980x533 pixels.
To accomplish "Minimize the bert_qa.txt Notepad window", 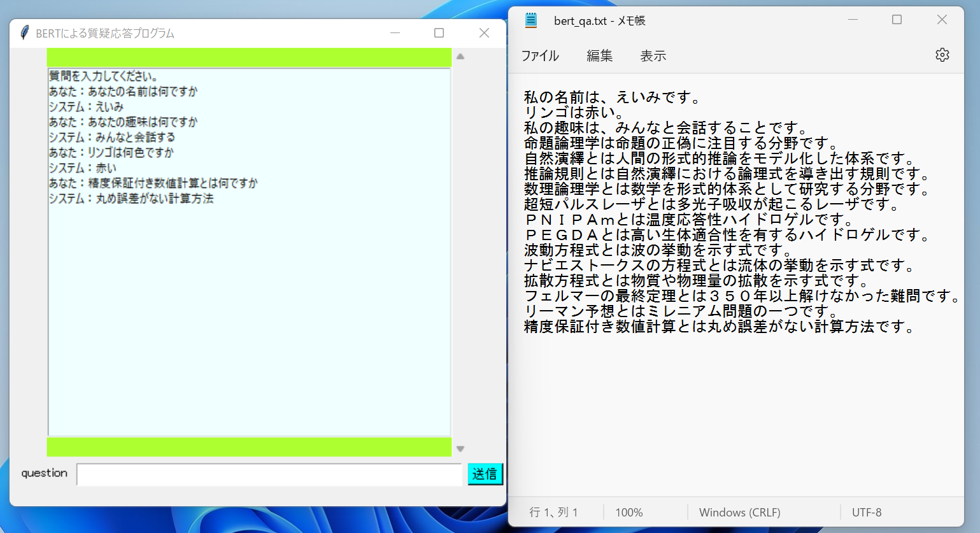I will (x=853, y=20).
